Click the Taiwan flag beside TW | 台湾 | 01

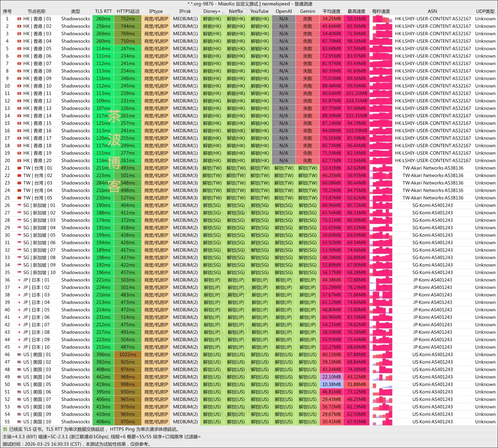click(19, 168)
